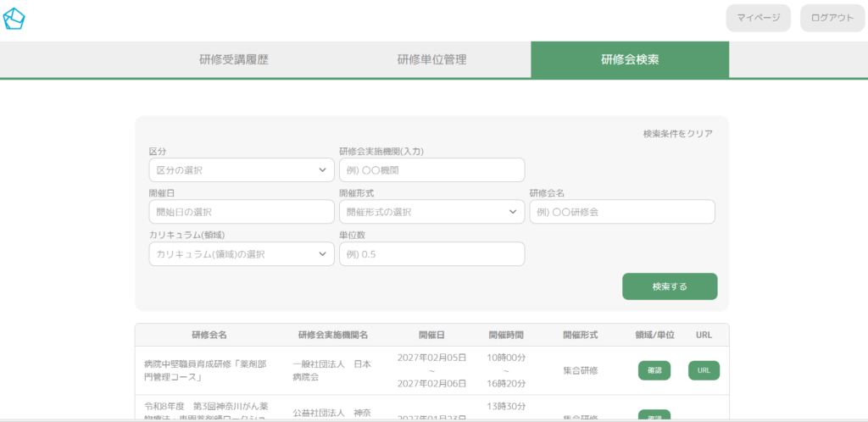Open カリキュラム(領域)の選択 dropdown

point(242,254)
